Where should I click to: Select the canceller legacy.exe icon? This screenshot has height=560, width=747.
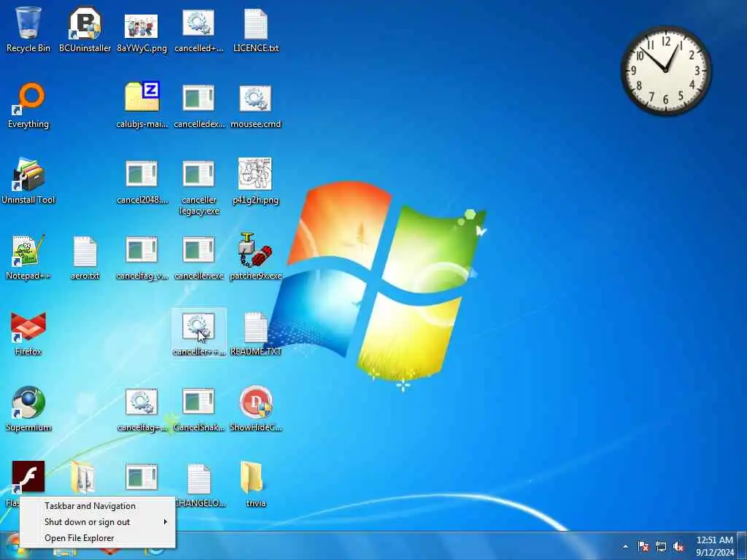(x=198, y=187)
